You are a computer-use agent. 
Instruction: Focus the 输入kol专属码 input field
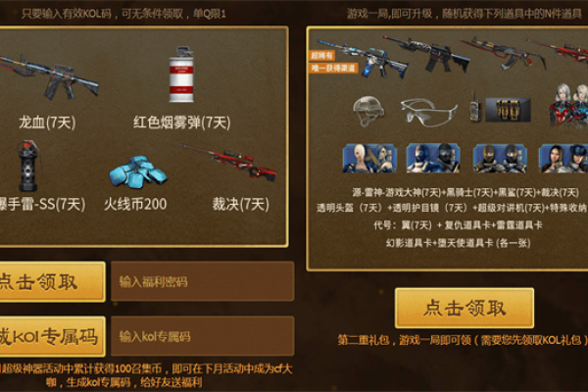tap(203, 336)
